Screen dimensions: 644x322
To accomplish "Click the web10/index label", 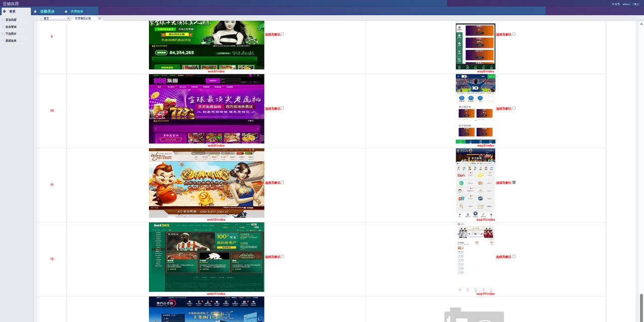I will click(216, 219).
